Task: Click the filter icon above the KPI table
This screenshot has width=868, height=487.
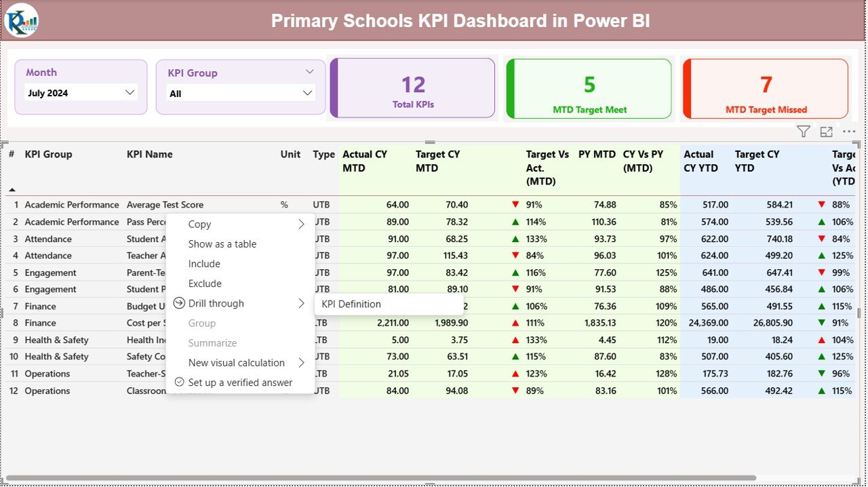Action: pos(803,132)
